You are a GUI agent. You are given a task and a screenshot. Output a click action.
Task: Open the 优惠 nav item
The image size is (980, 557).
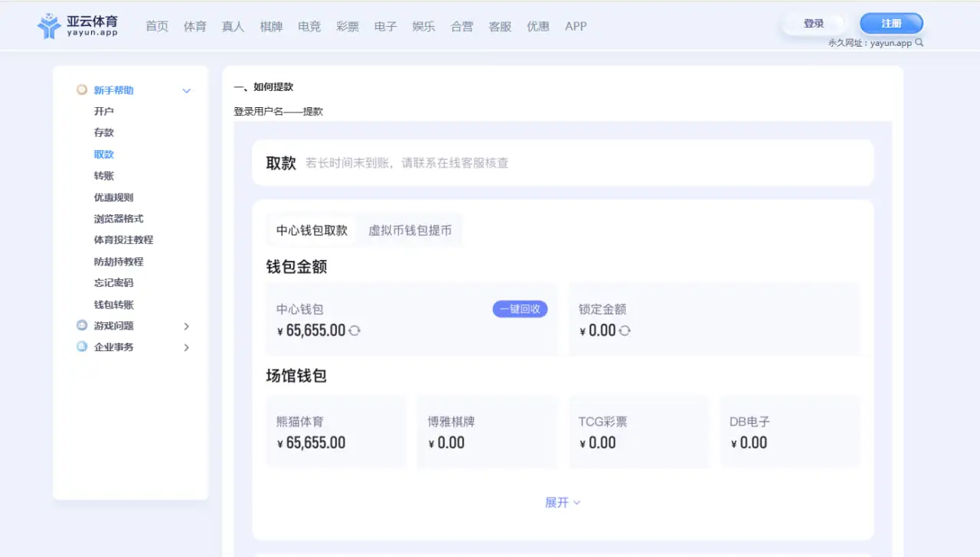[x=538, y=26]
